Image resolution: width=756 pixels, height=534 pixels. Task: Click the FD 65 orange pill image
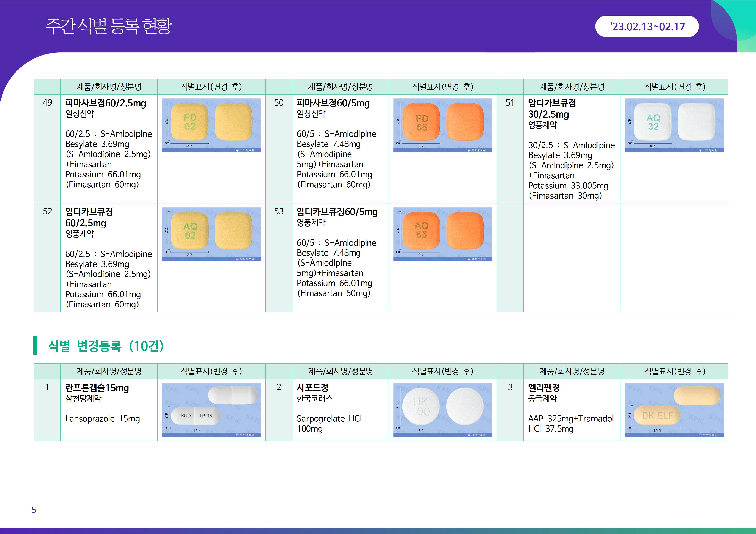(x=442, y=125)
